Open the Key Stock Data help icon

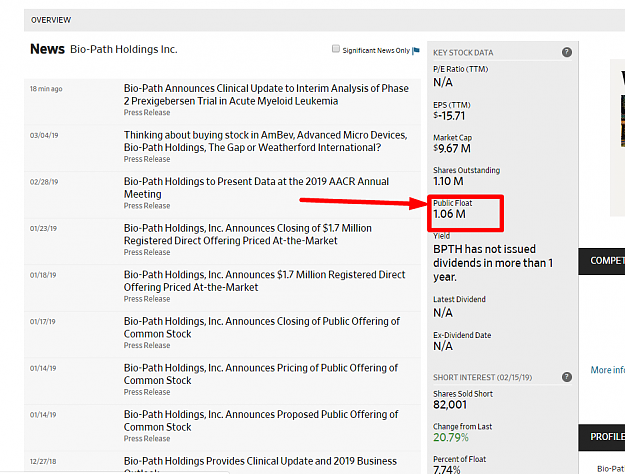click(566, 52)
